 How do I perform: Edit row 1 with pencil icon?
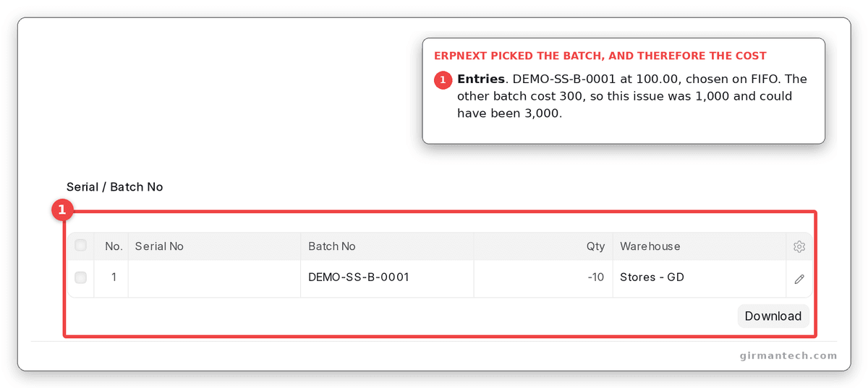[x=799, y=279]
